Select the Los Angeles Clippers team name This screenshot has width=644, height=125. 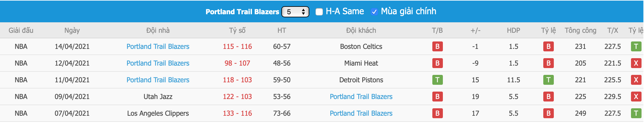[x=158, y=113]
